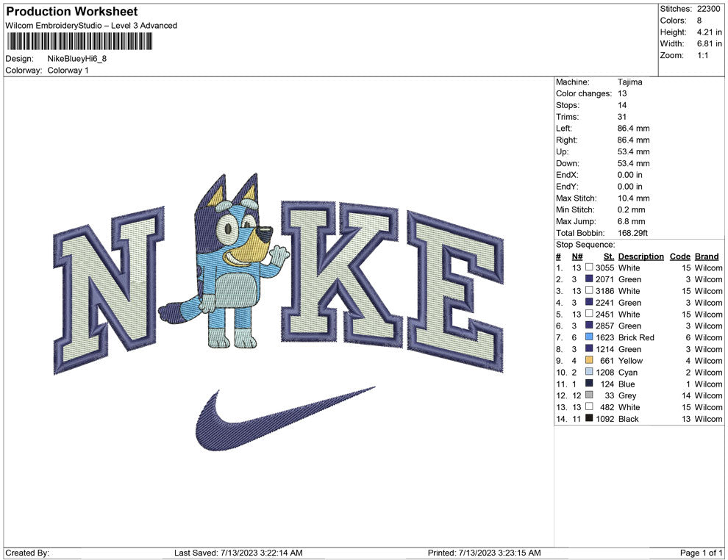Viewport: 728px width, 560px height.
Task: Click the Stitches value 22300
Action: [x=708, y=9]
